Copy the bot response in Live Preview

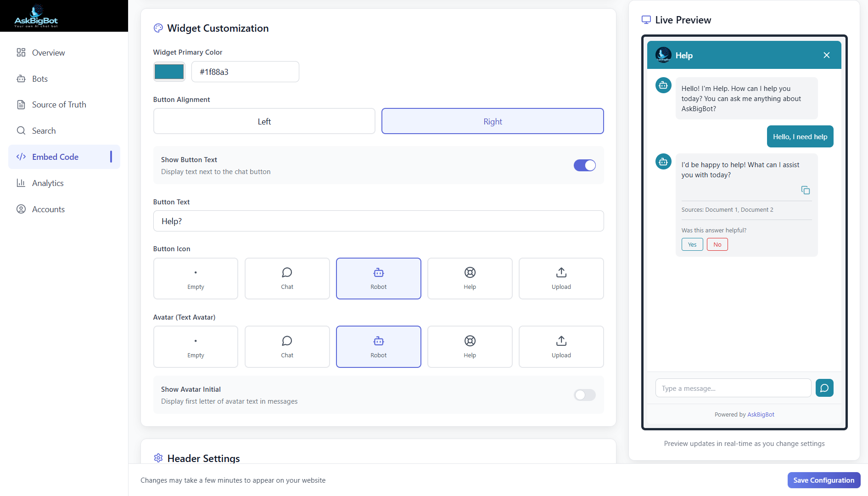[806, 190]
